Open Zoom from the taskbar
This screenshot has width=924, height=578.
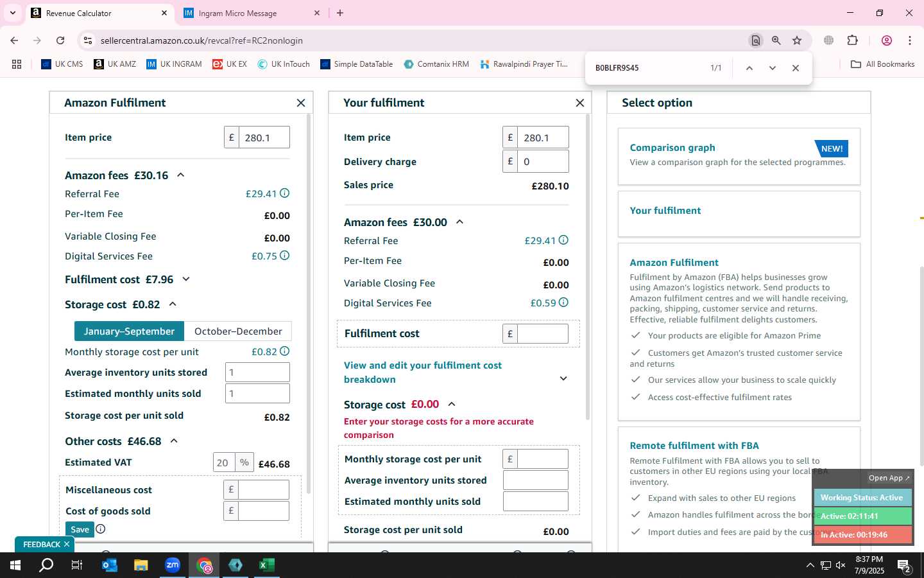pos(173,565)
